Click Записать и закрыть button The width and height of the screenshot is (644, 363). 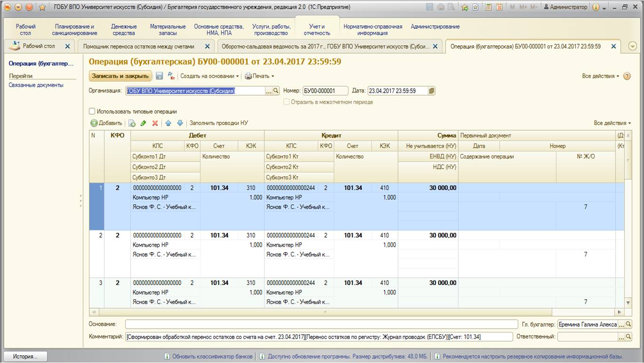(120, 76)
